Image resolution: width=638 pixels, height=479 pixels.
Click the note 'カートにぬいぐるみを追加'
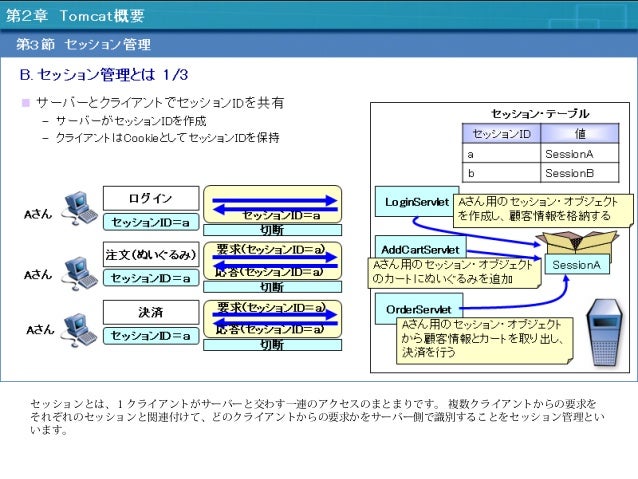pyautogui.click(x=454, y=272)
